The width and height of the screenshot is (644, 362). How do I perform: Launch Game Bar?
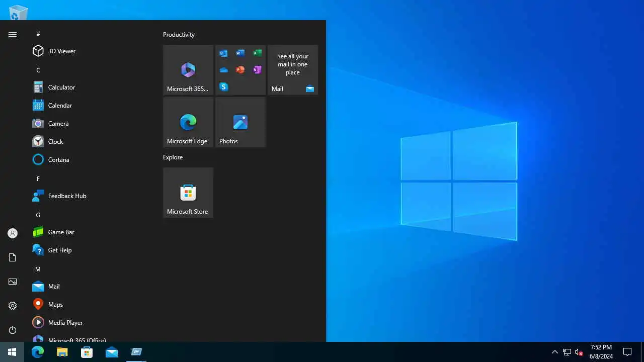[92, 232]
